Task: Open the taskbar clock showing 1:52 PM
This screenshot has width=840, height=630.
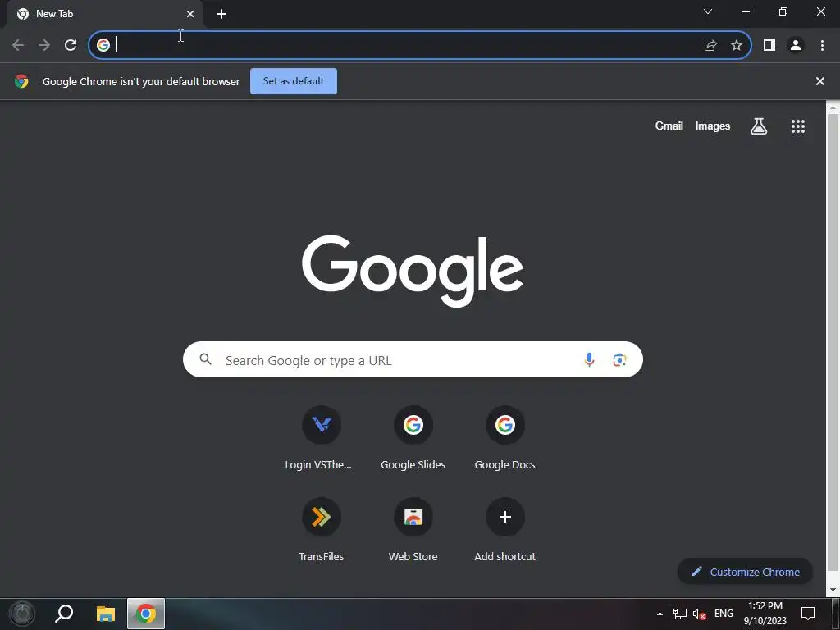Action: [765, 614]
